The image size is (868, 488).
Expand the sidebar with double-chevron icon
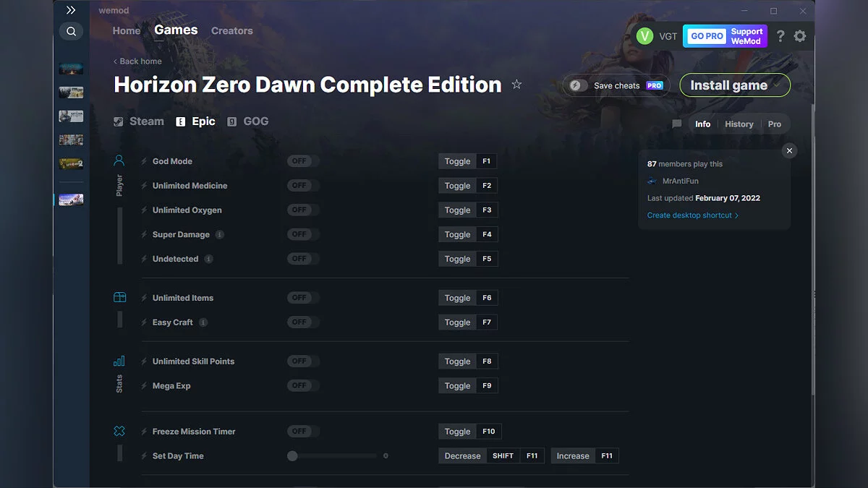click(71, 10)
